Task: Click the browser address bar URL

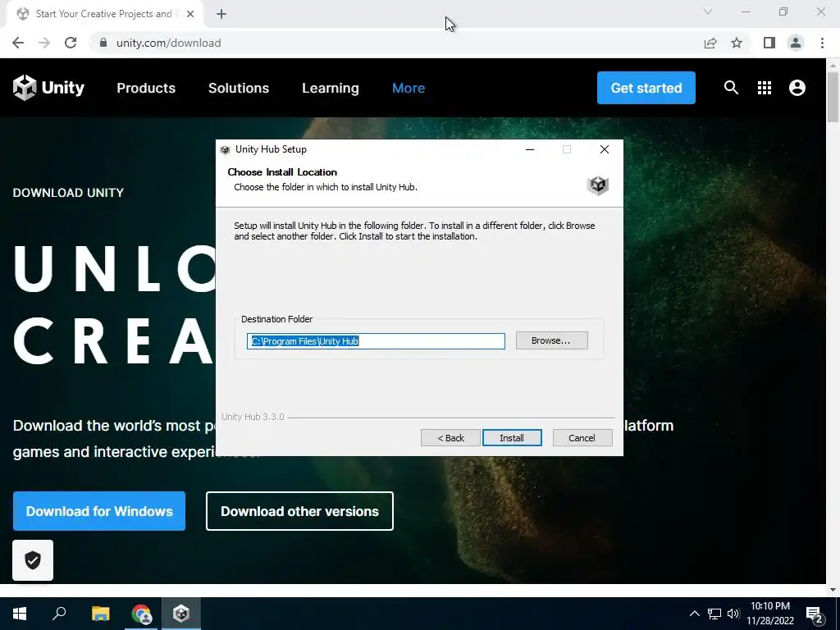Action: tap(169, 43)
